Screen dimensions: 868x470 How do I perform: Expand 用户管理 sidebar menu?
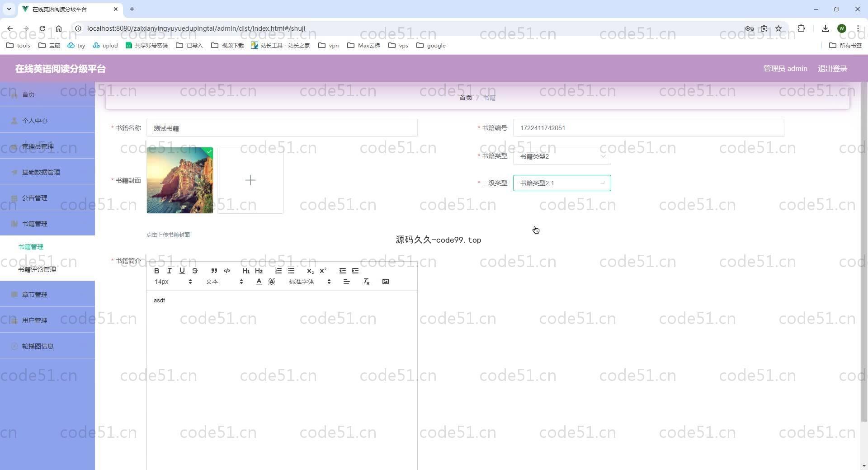[x=47, y=320]
